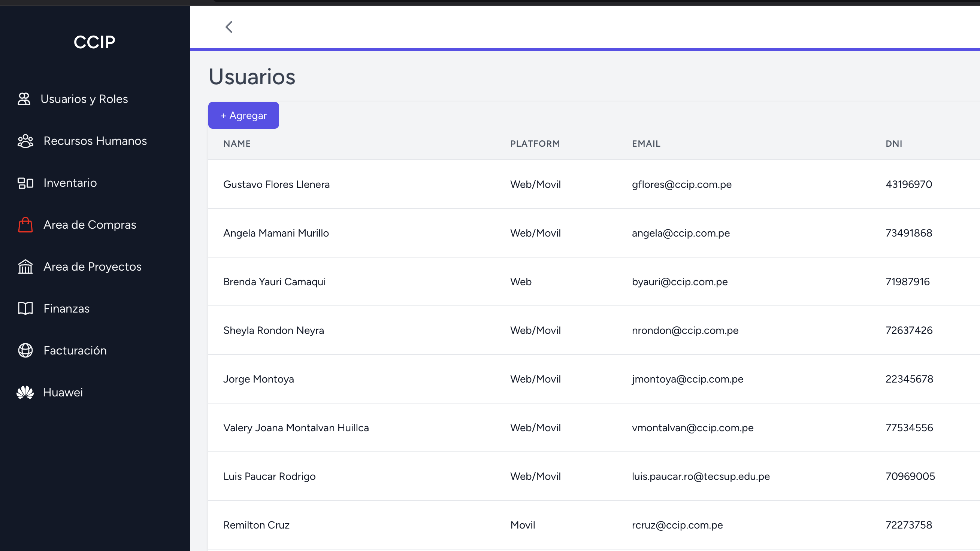Click the Huawei logo icon
This screenshot has width=980, height=551.
point(25,392)
